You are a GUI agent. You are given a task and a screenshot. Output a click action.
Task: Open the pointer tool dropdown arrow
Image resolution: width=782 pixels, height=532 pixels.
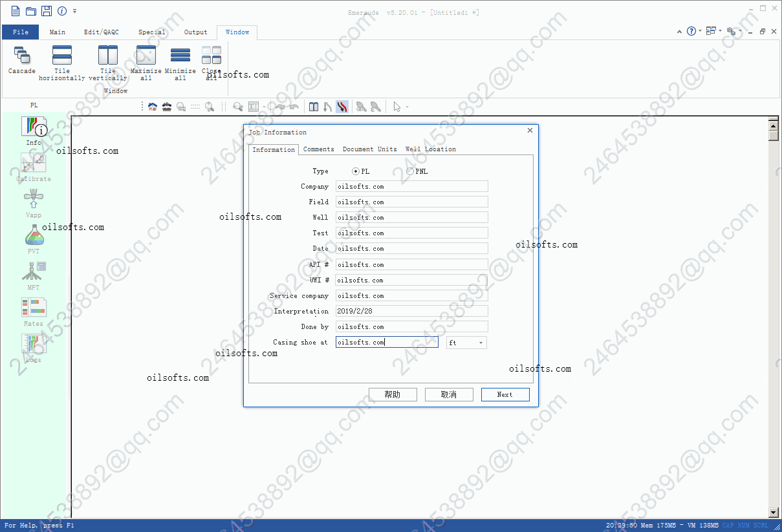pyautogui.click(x=407, y=107)
